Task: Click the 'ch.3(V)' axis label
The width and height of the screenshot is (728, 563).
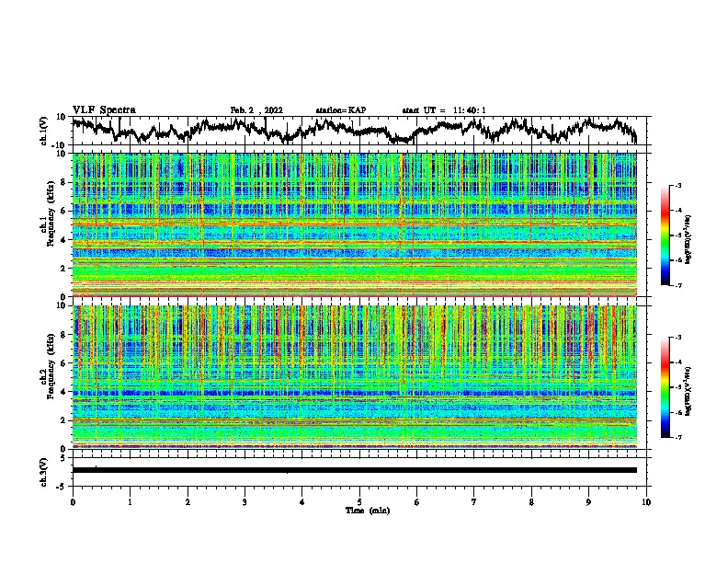Action: point(44,472)
